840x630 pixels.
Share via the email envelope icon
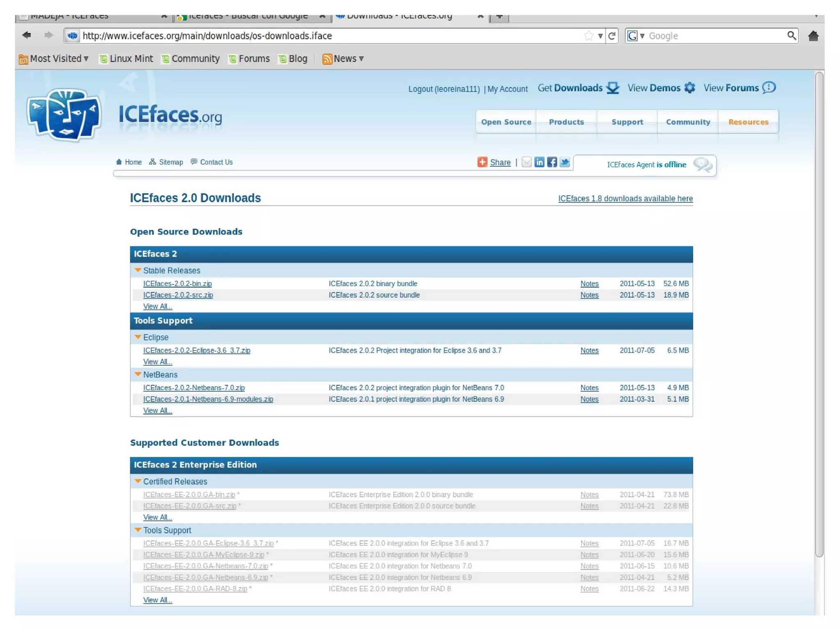click(527, 162)
